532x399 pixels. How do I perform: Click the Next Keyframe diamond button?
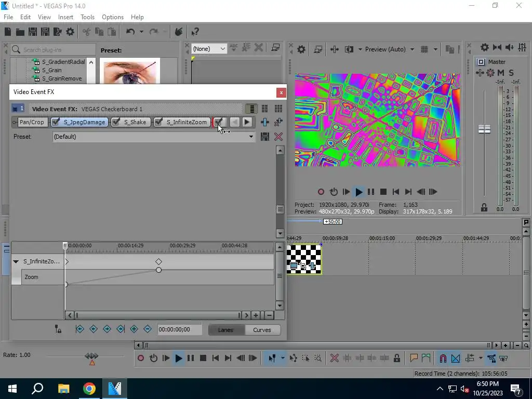pos(107,329)
